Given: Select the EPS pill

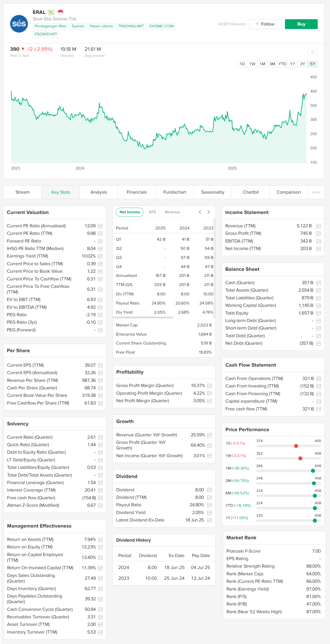Looking at the screenshot, I should tap(152, 212).
